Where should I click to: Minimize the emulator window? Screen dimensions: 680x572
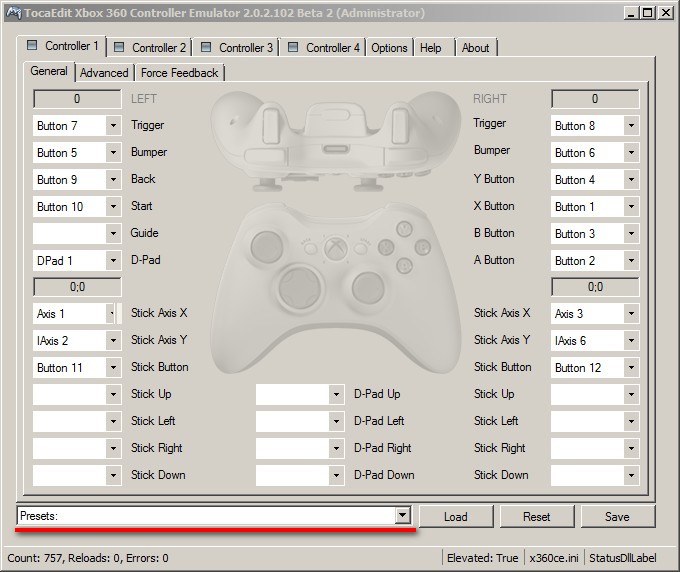631,13
